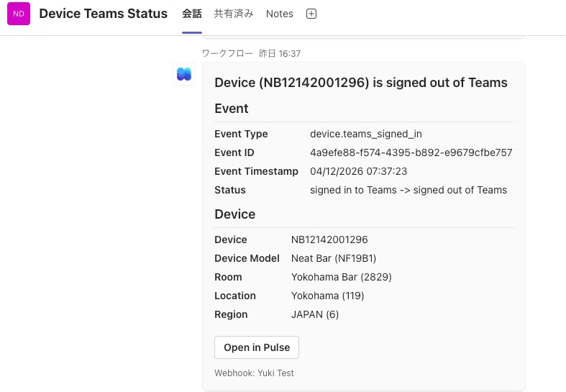
Task: Open the 共有済み tab
Action: pos(234,14)
